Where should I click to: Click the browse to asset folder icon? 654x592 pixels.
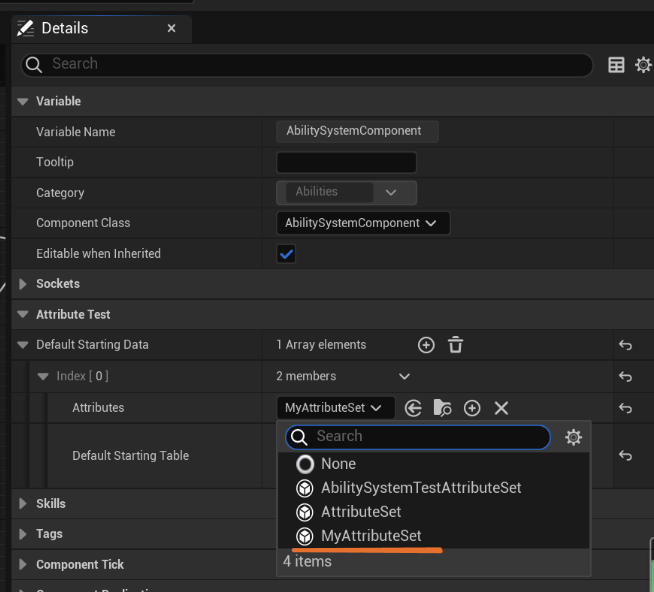442,408
